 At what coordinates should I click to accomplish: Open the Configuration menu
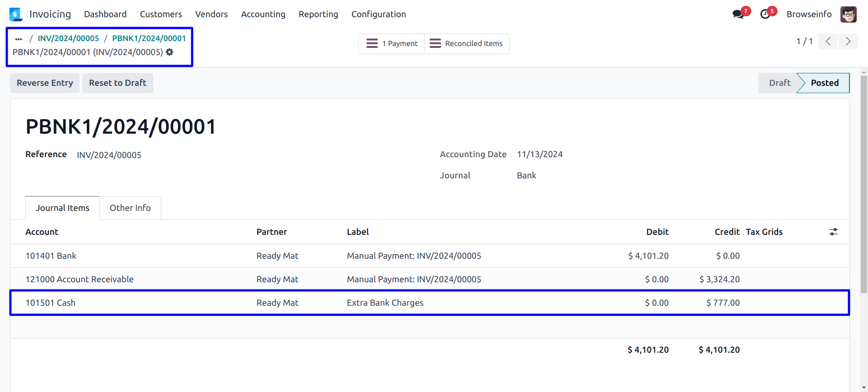tap(378, 14)
